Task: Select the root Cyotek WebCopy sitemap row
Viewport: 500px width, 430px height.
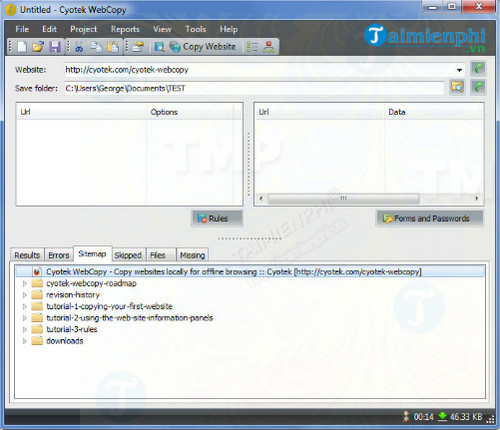Action: [250, 272]
